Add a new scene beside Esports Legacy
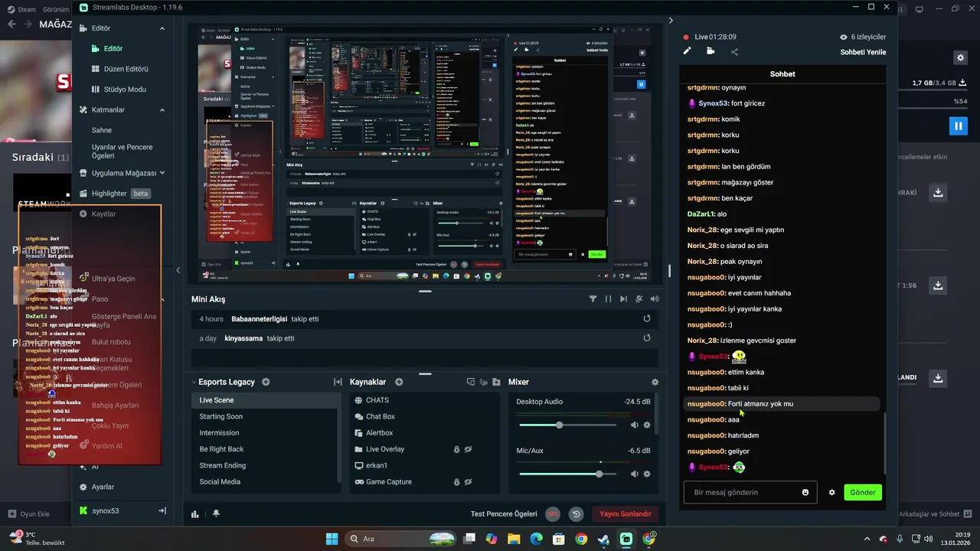 (x=266, y=382)
